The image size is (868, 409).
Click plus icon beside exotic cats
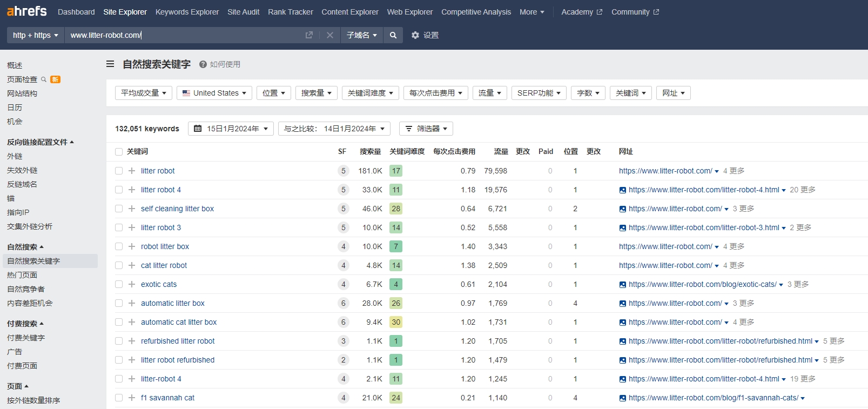132,284
